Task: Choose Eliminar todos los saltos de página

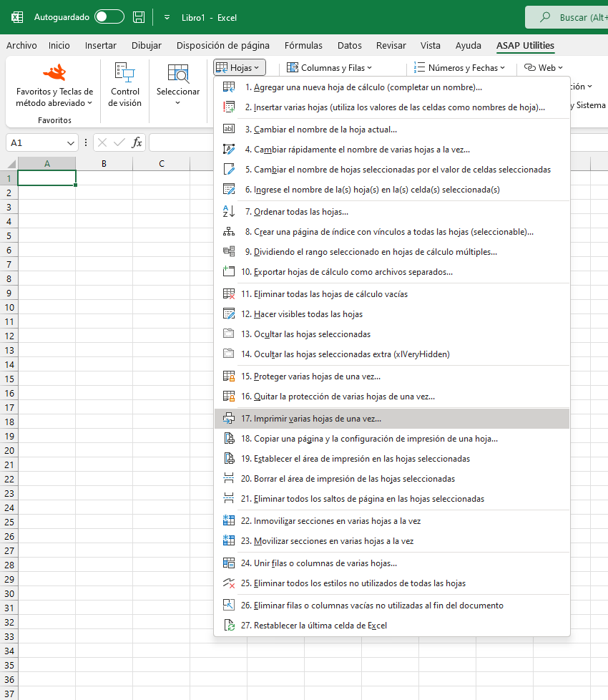Action: [392, 499]
